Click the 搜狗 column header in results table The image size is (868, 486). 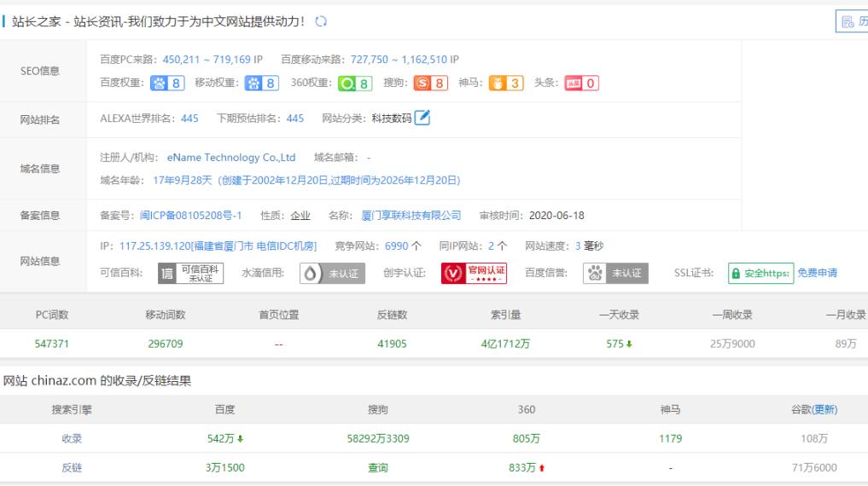pyautogui.click(x=378, y=410)
